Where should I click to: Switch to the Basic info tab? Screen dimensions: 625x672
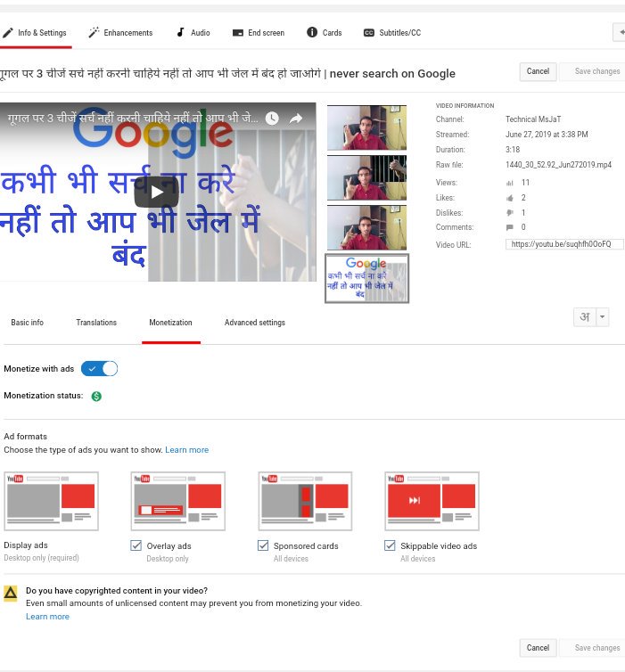28,323
